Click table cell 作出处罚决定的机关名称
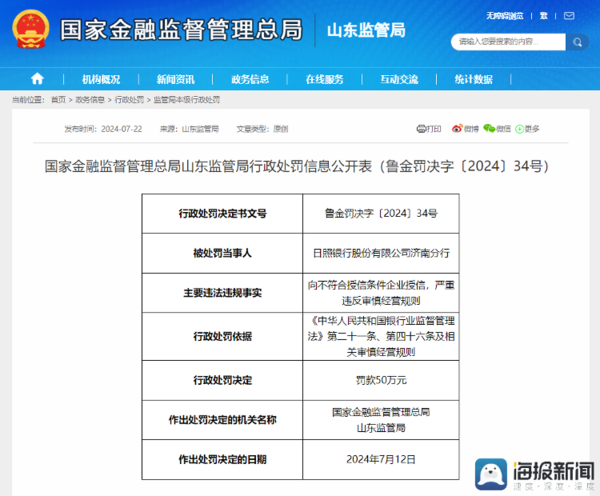 pyautogui.click(x=222, y=420)
